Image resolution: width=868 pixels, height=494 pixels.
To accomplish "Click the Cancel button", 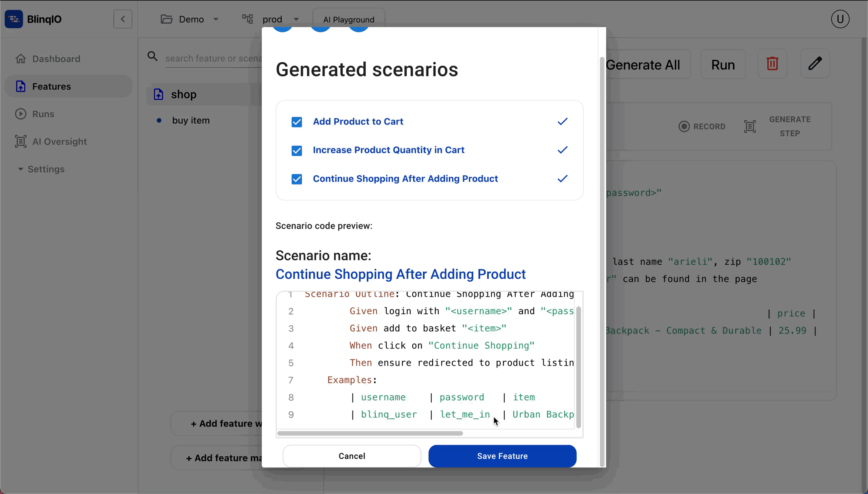I will pos(352,456).
